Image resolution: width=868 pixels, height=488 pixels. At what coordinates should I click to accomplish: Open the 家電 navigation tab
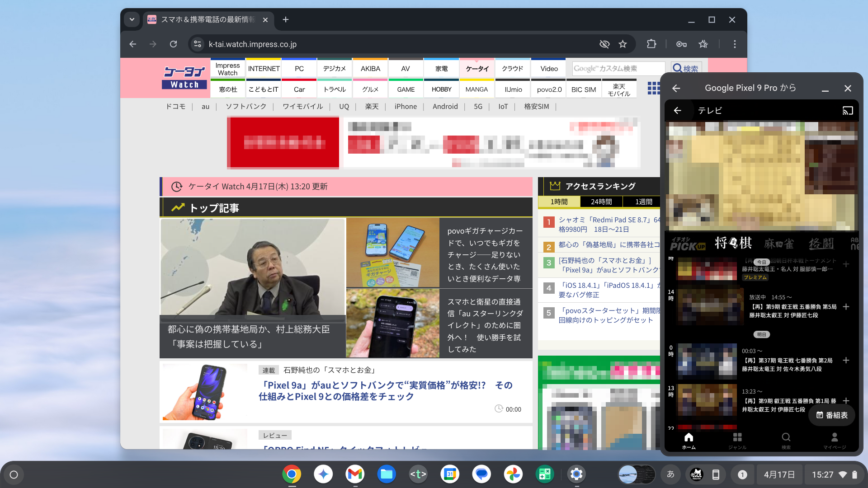[442, 69]
